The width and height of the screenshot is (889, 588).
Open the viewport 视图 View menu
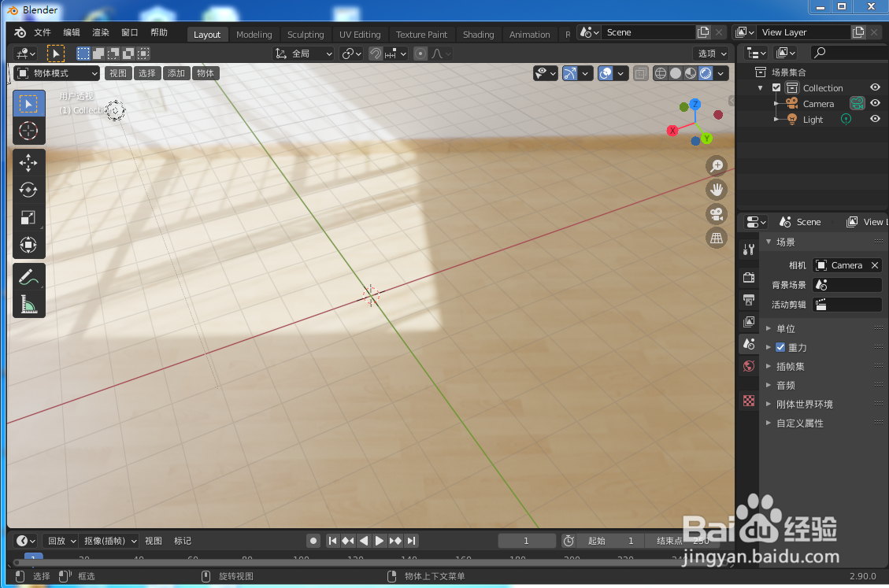pos(118,73)
